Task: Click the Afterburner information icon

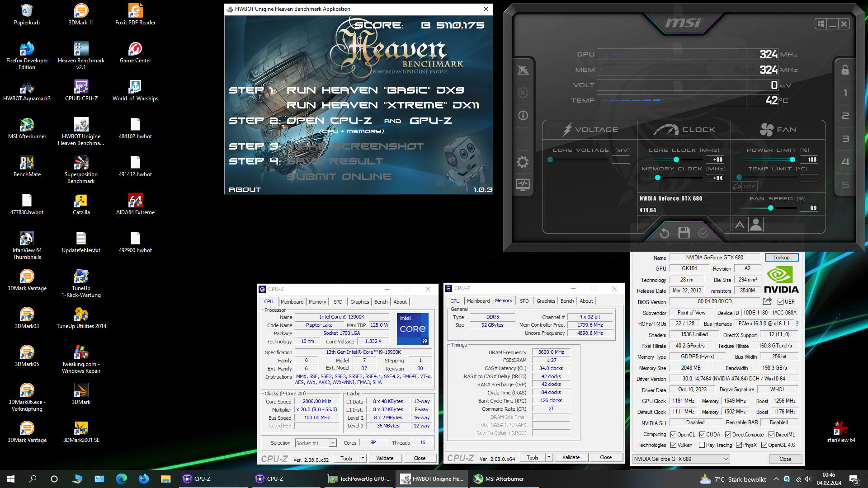Action: tap(523, 116)
